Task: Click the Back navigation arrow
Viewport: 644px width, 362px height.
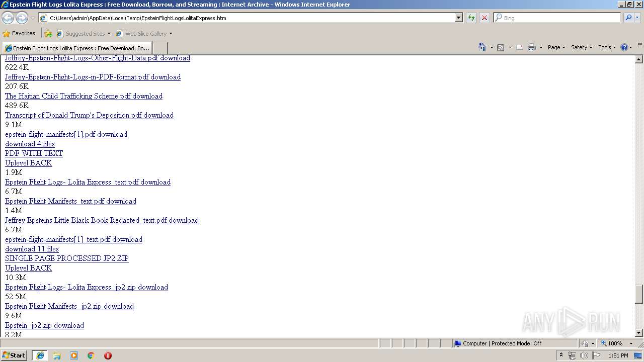Action: pyautogui.click(x=8, y=18)
